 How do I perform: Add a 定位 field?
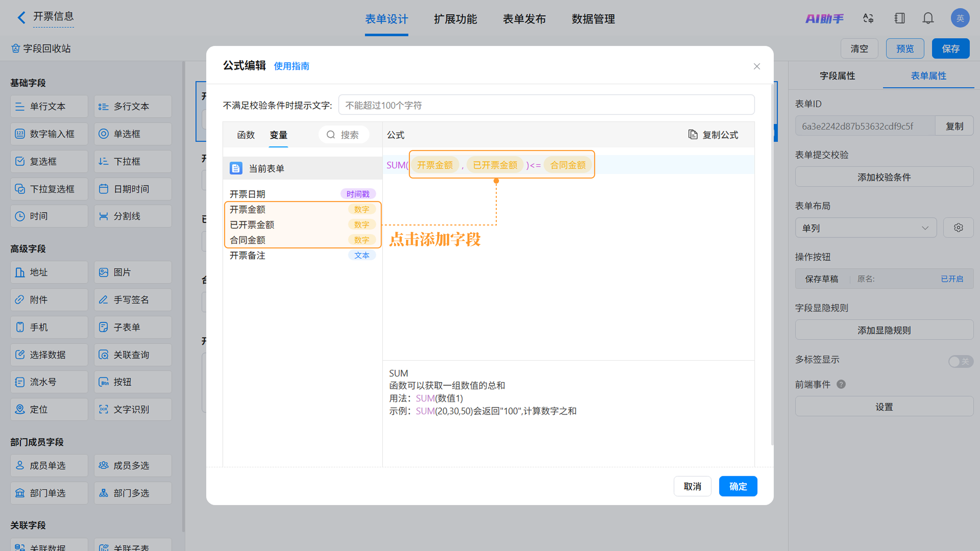49,409
